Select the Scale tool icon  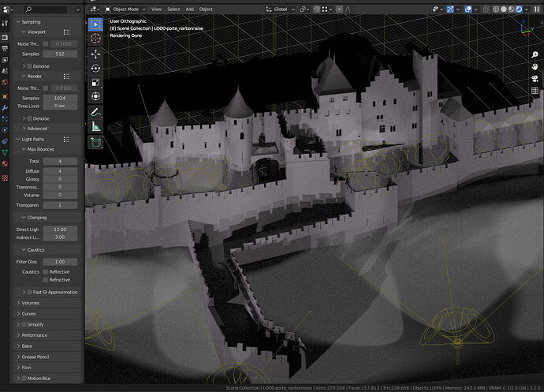[95, 82]
